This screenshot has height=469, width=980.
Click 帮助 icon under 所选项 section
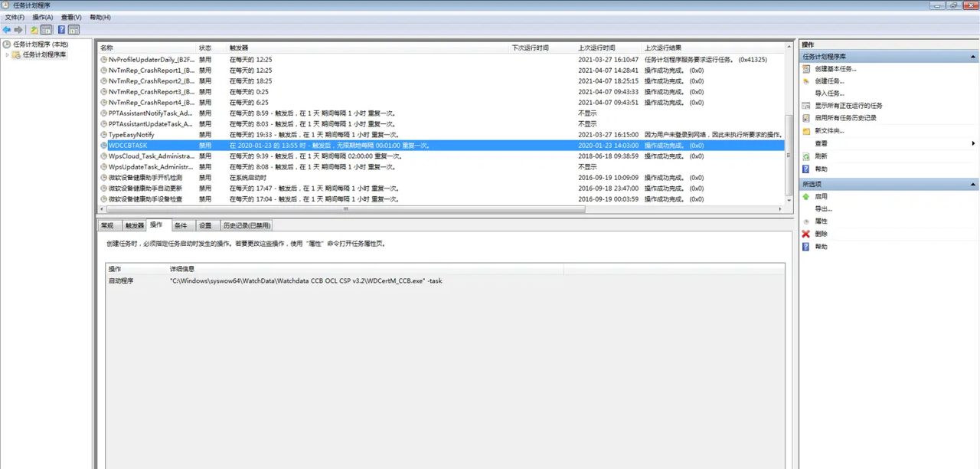click(x=805, y=247)
